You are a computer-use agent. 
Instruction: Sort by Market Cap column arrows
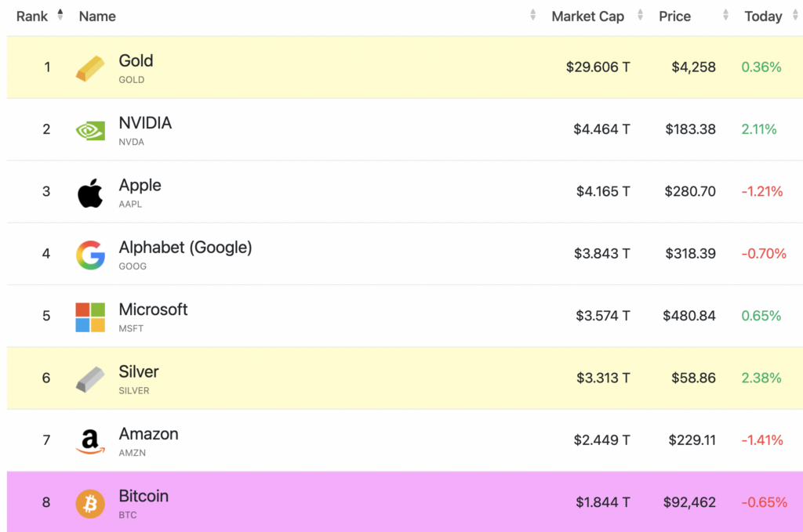click(x=641, y=15)
